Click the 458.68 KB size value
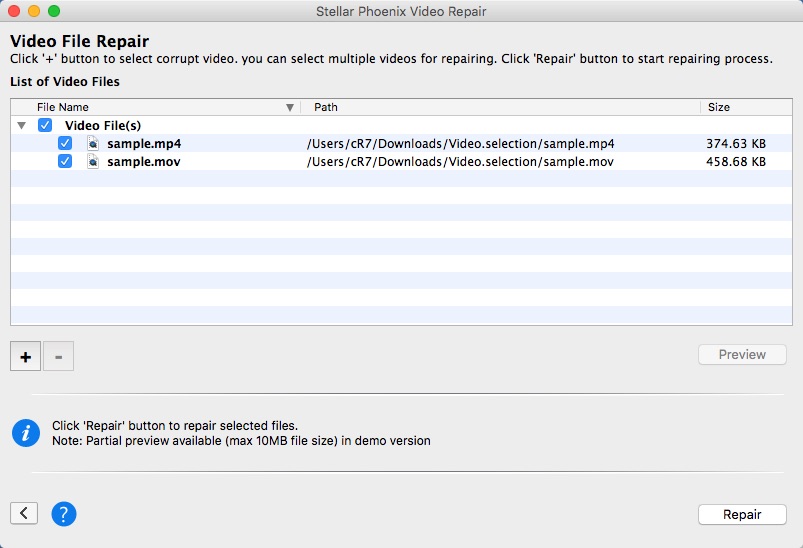803x548 pixels. (x=736, y=162)
